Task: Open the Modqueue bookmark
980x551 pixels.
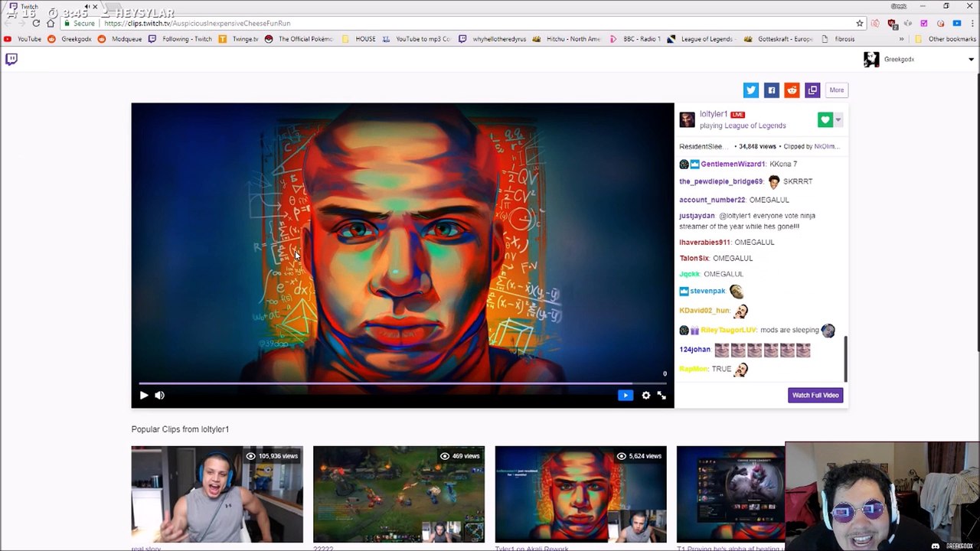Action: coord(120,39)
